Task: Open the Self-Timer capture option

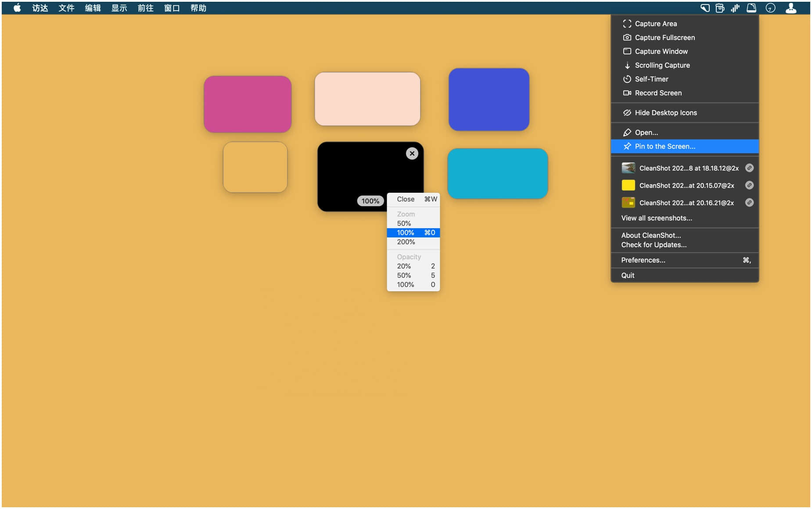Action: 651,79
